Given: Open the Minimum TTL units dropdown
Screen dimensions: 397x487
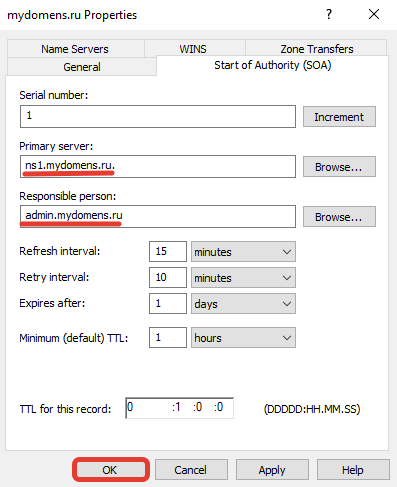Looking at the screenshot, I should pyautogui.click(x=243, y=338).
